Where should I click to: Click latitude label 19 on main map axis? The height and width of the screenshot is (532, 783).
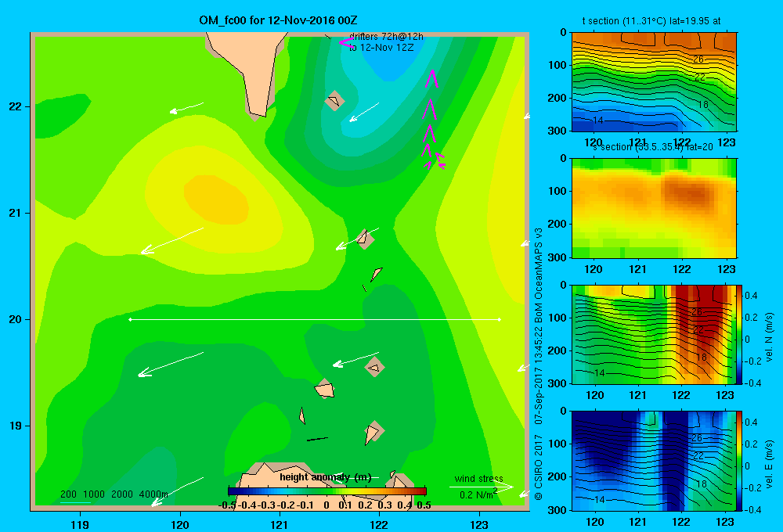point(16,426)
